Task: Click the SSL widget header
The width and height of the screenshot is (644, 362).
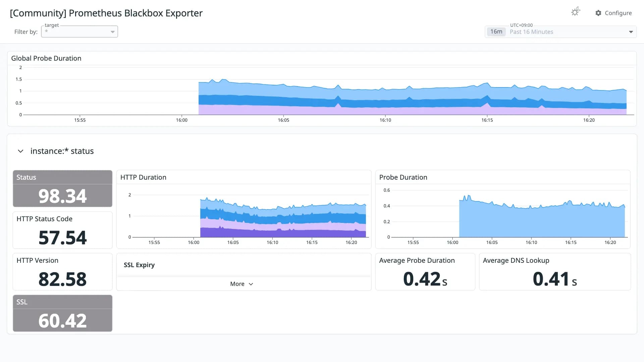Action: click(x=62, y=302)
